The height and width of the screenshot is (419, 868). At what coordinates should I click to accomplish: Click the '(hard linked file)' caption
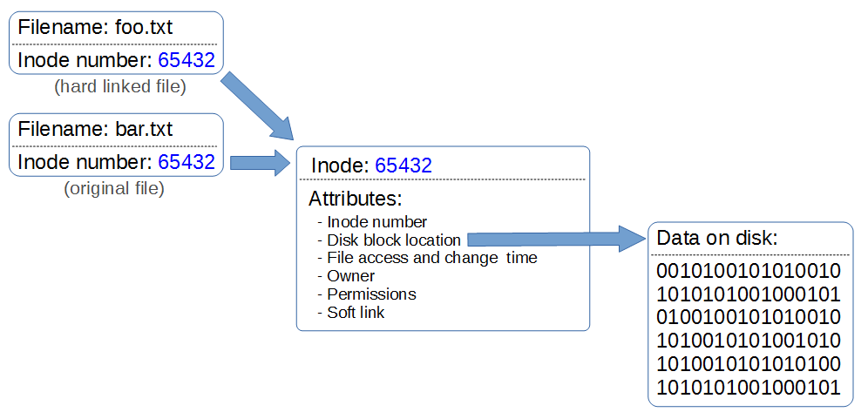pos(120,87)
